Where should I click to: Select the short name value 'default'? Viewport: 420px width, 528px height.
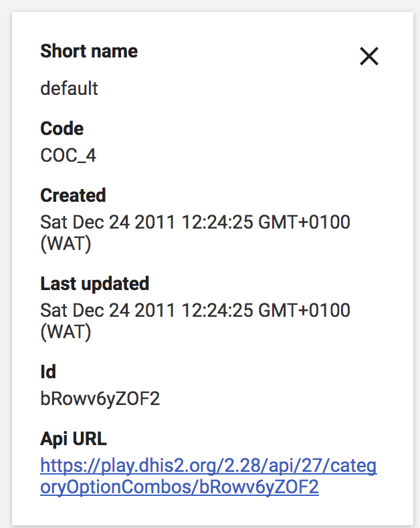(x=70, y=88)
